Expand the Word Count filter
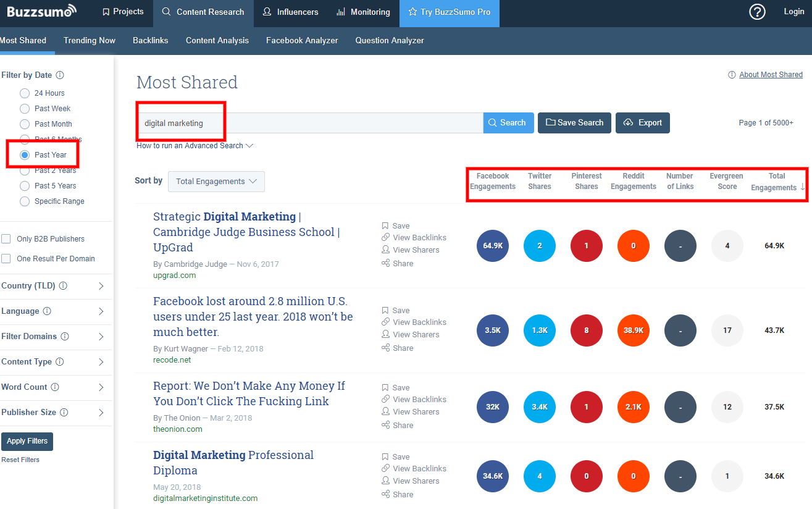The width and height of the screenshot is (812, 509). [x=101, y=387]
